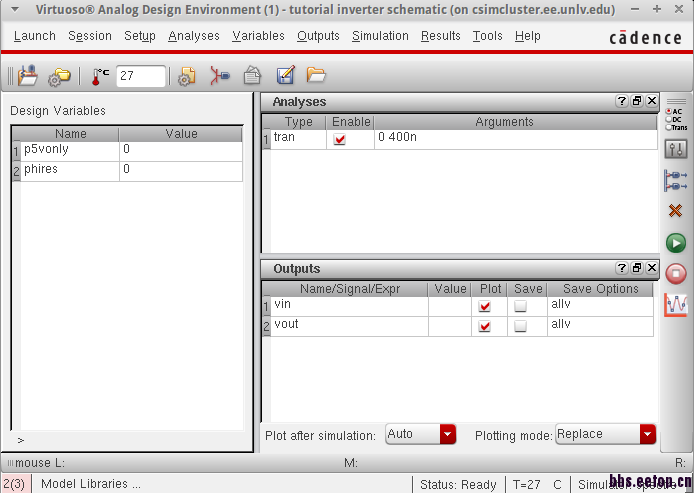The height and width of the screenshot is (493, 694).
Task: Toggle Plot checkbox for vin
Action: 485,306
